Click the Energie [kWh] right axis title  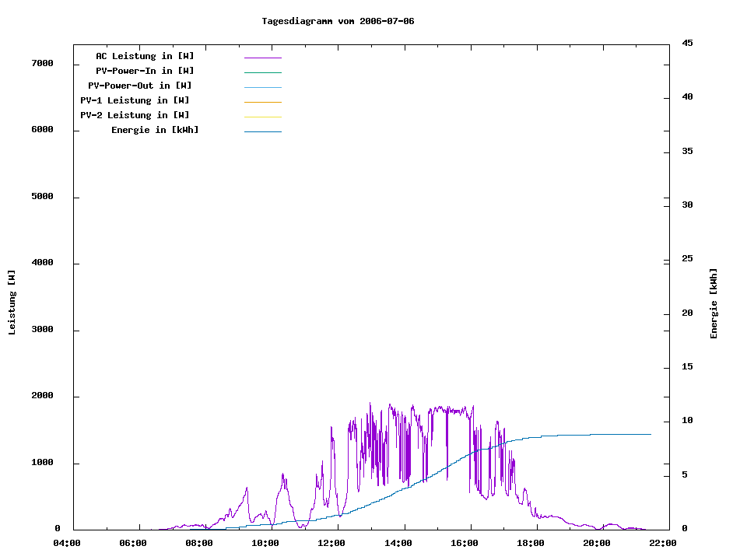714,303
